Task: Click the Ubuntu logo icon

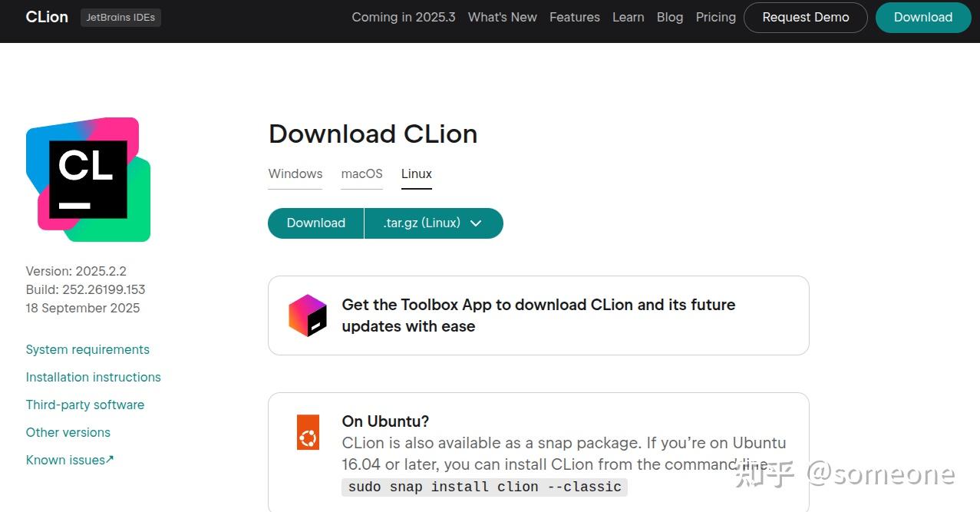Action: tap(307, 432)
